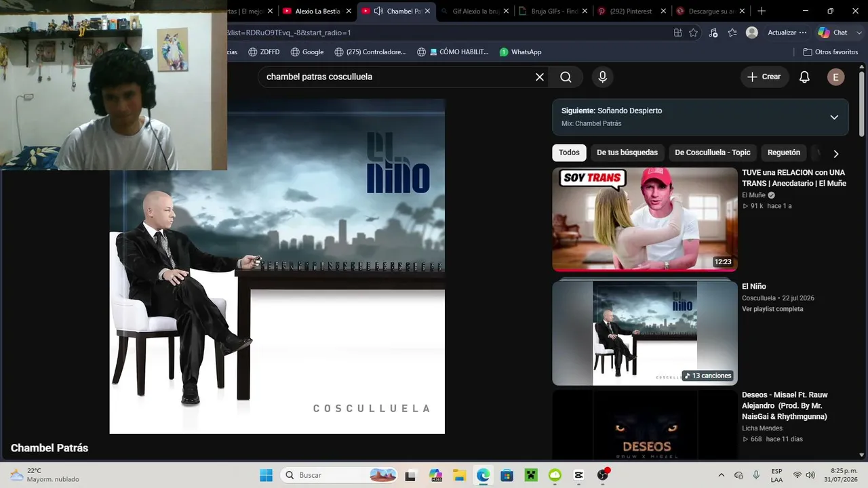Open the TUVE una RELACION con UNA TRANS video
The image size is (868, 488).
tap(794, 178)
